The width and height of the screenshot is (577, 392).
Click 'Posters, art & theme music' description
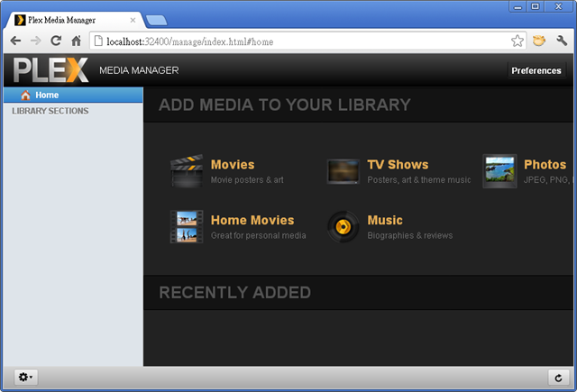(419, 180)
